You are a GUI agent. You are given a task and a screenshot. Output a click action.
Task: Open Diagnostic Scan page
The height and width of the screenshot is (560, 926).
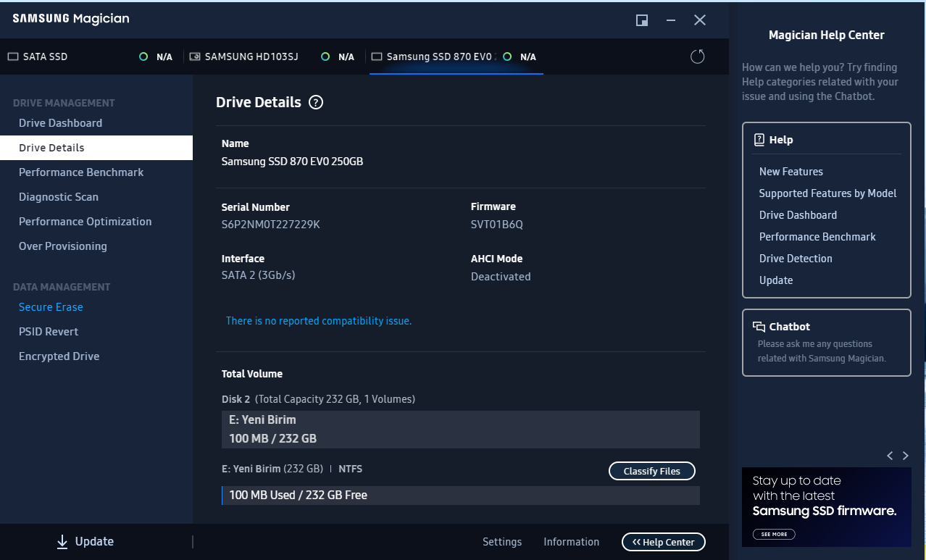click(59, 197)
